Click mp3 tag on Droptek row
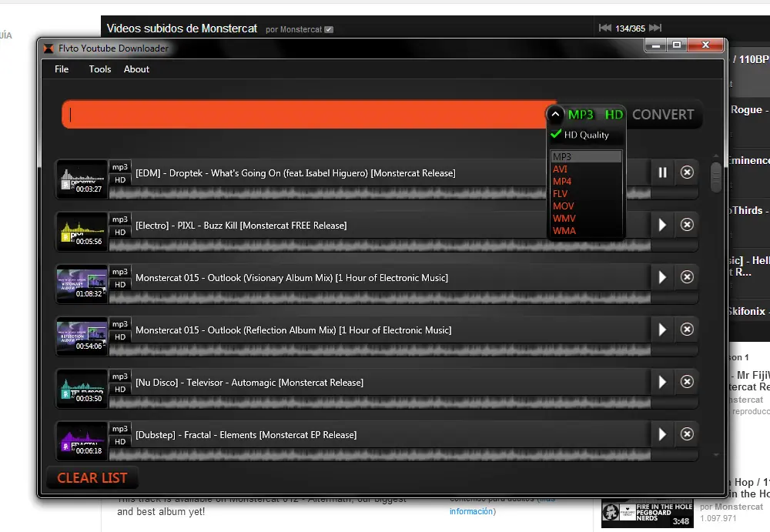 coord(120,167)
